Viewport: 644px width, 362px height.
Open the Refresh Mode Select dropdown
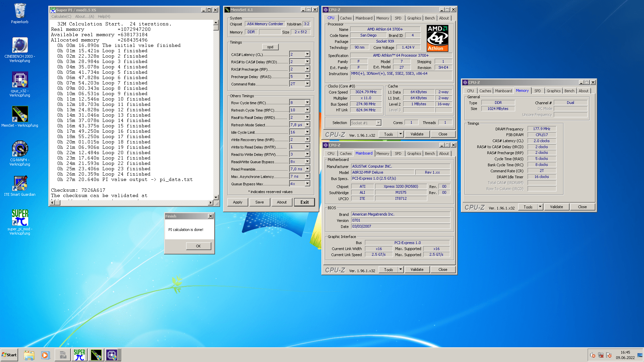pyautogui.click(x=307, y=125)
